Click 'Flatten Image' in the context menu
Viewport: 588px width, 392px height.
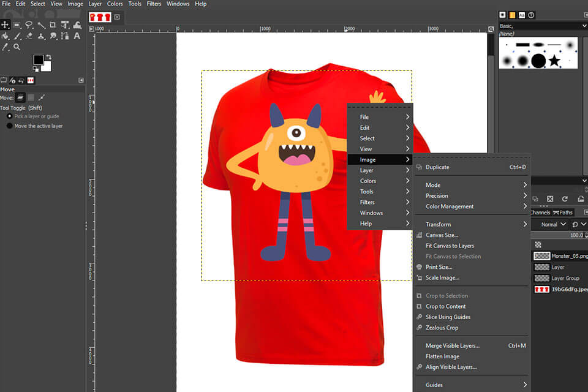[x=443, y=356]
